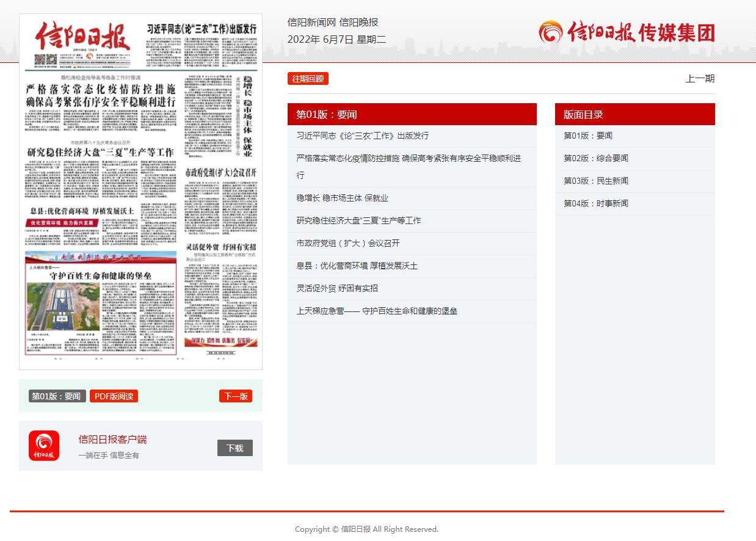756x541 pixels.
Task: Click the 第01版：要闻 red list header
Action: (412, 114)
